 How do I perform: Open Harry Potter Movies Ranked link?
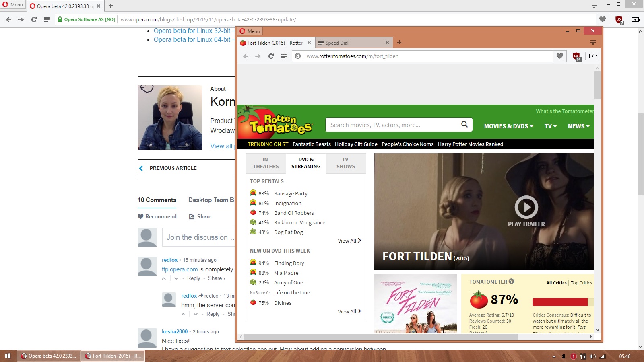coord(471,144)
